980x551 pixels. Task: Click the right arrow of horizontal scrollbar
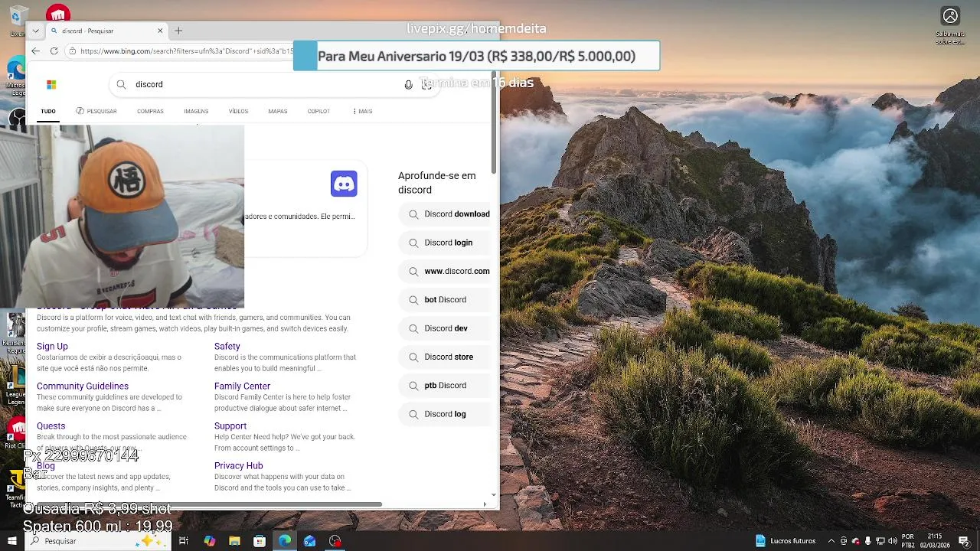pyautogui.click(x=485, y=504)
